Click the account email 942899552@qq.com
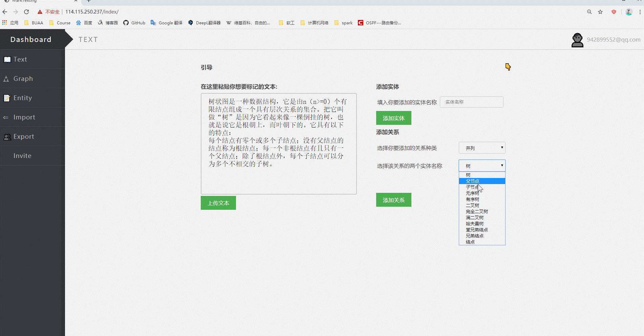The height and width of the screenshot is (336, 644). [x=614, y=40]
